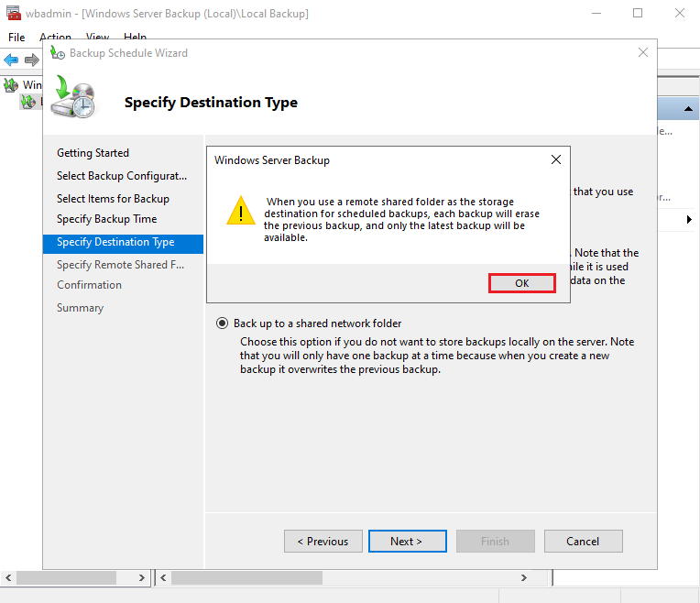Select Back up to a shared network folder
700x603 pixels.
222,323
